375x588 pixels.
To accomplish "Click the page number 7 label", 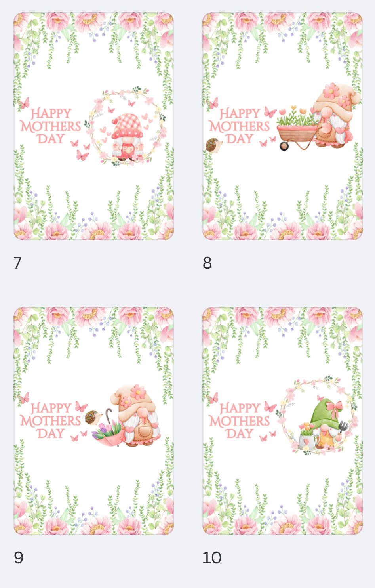I will click(x=17, y=263).
